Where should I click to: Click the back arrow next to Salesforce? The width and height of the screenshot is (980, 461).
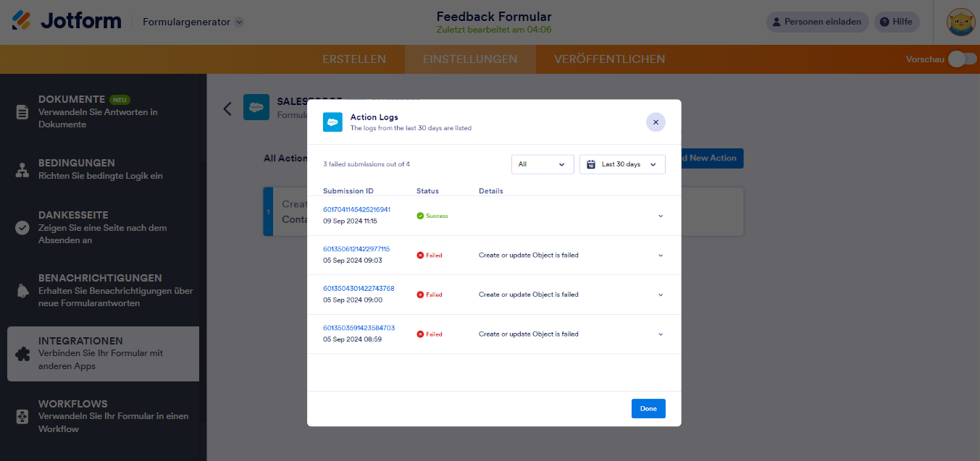coord(227,108)
